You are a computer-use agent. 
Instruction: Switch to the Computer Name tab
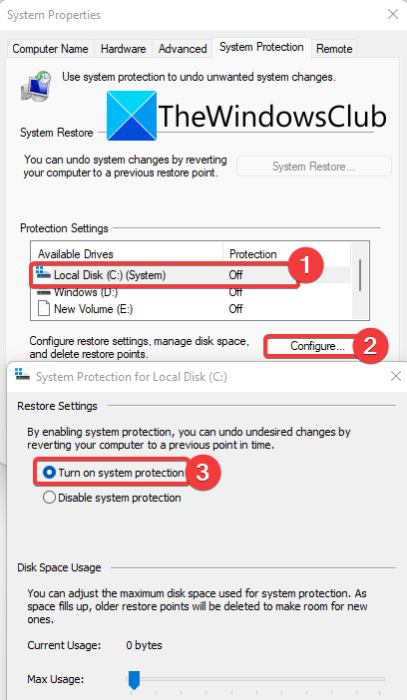coord(50,49)
